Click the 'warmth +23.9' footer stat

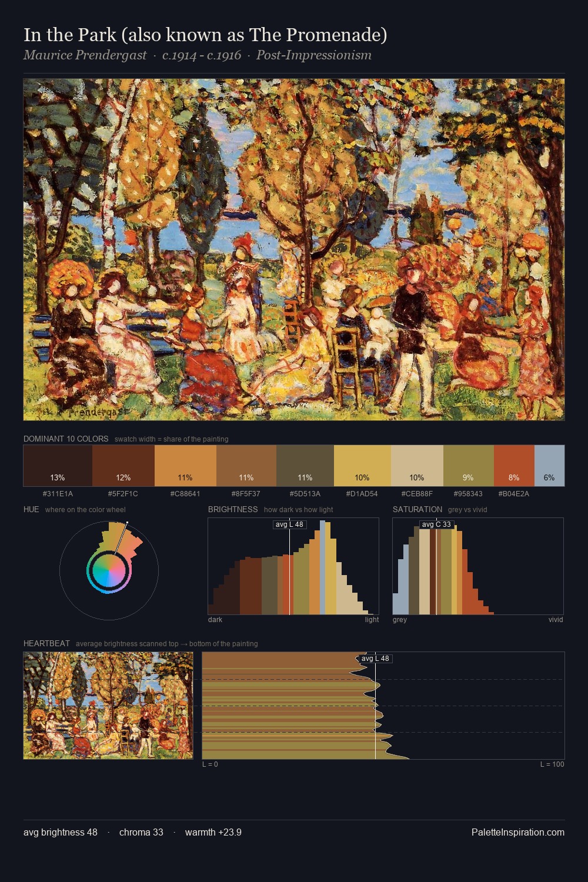click(x=213, y=832)
